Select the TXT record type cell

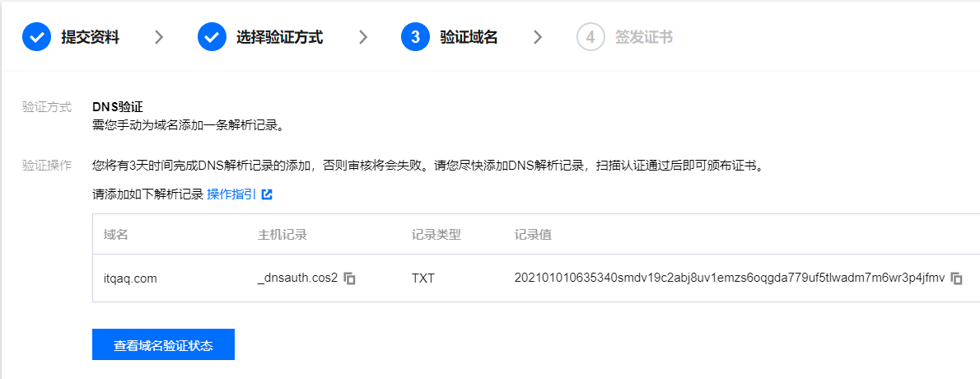422,278
